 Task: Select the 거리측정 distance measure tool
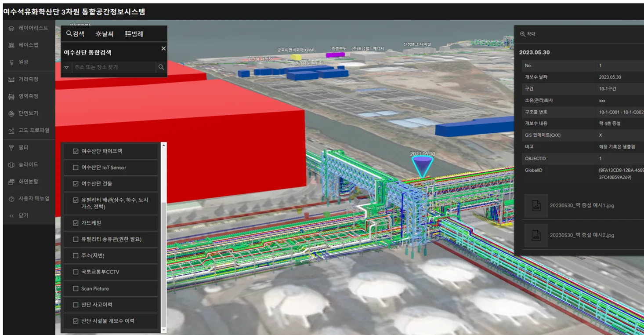(12, 80)
